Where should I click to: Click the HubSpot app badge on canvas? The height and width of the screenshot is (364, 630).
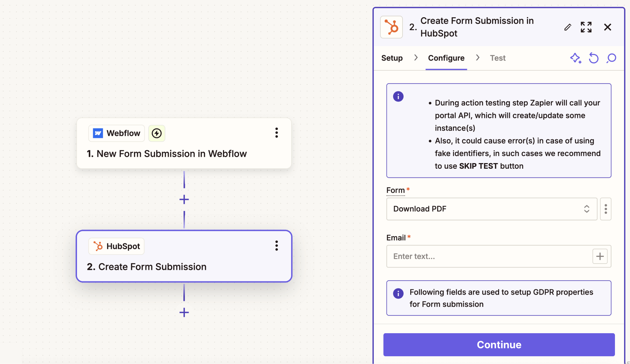(117, 246)
